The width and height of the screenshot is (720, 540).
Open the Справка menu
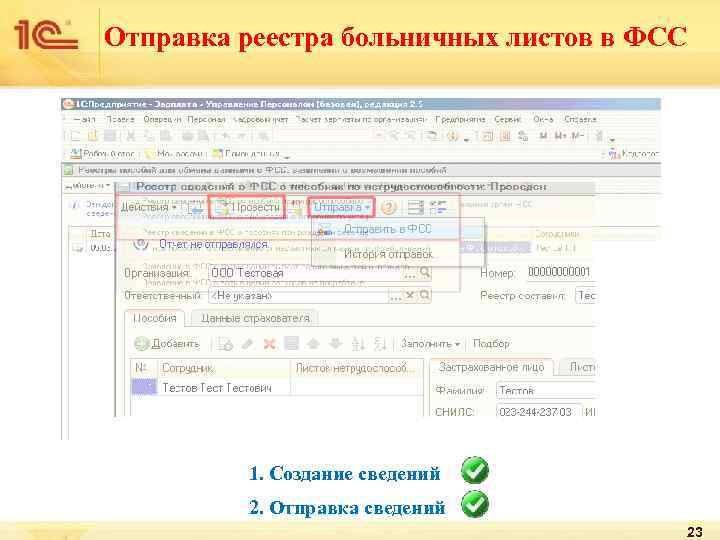coord(580,119)
